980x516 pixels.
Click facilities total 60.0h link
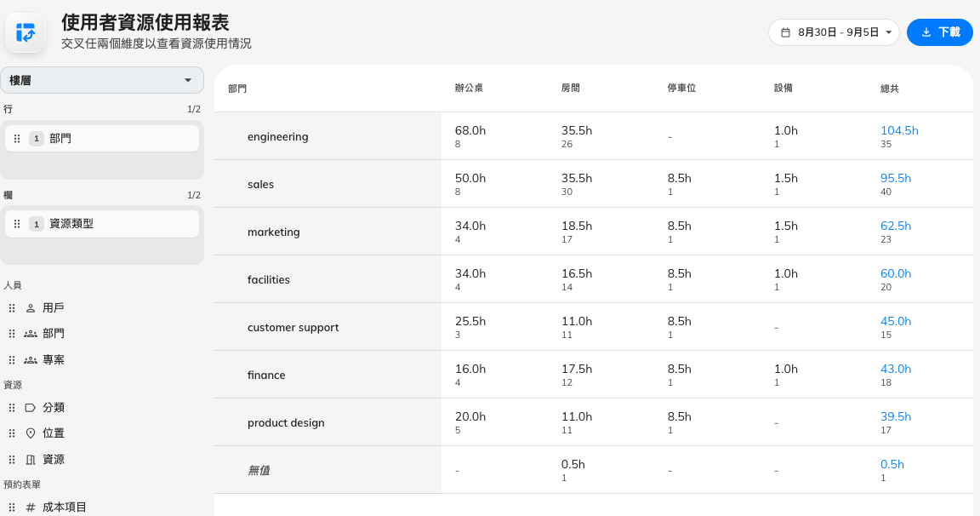pyautogui.click(x=896, y=273)
